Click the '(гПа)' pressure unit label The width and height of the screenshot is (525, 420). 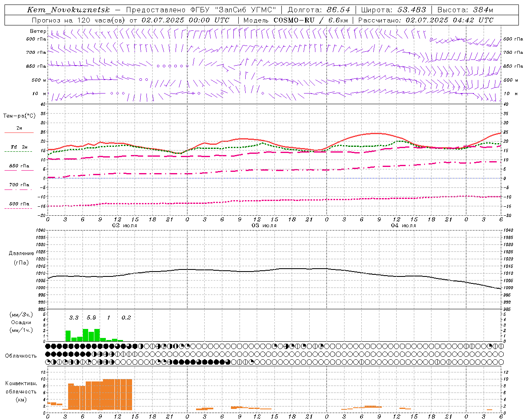[x=21, y=262]
